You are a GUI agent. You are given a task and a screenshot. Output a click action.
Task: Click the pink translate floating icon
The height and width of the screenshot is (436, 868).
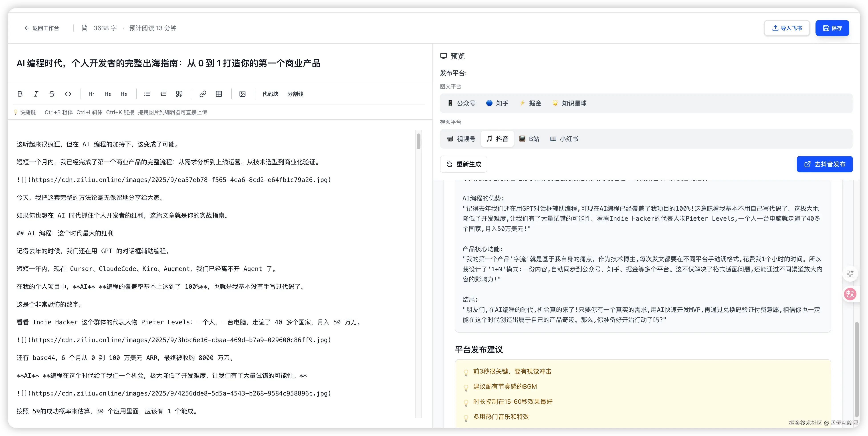click(x=850, y=294)
